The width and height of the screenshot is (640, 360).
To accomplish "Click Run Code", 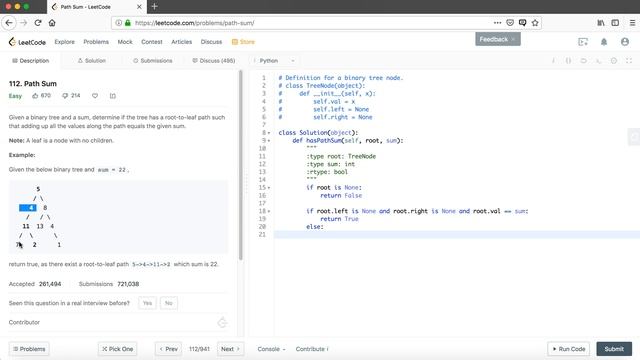I will [x=569, y=349].
